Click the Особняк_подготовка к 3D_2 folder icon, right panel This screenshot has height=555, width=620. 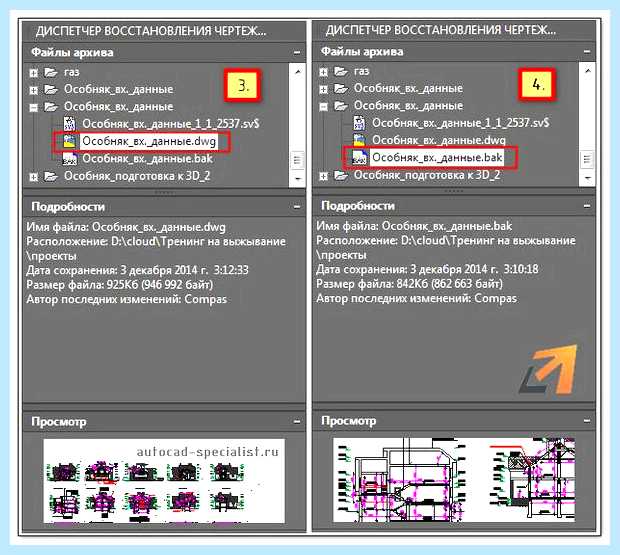340,176
